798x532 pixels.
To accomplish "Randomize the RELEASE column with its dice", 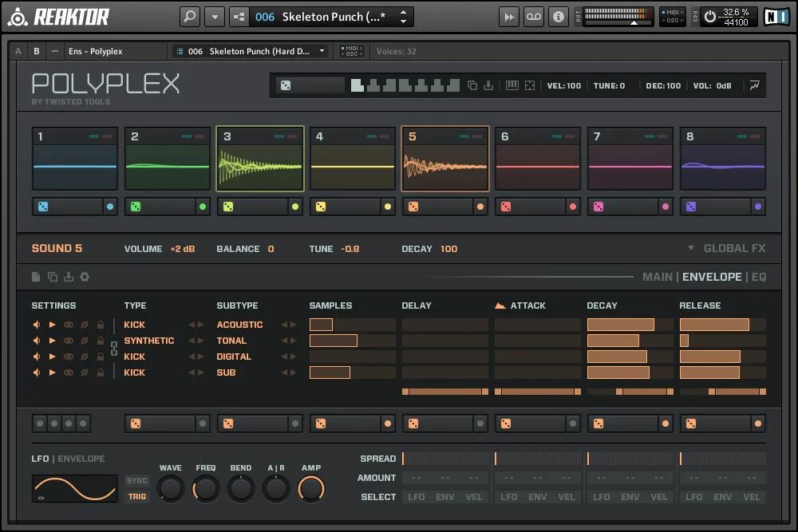I will [x=691, y=424].
